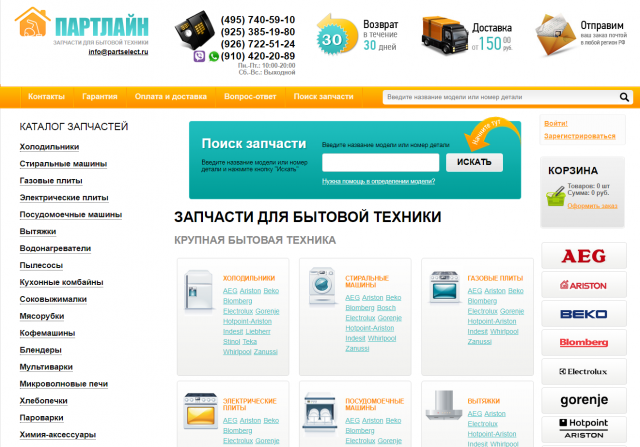
Task: Open Блендеры in the catalog sidebar
Action: point(40,350)
